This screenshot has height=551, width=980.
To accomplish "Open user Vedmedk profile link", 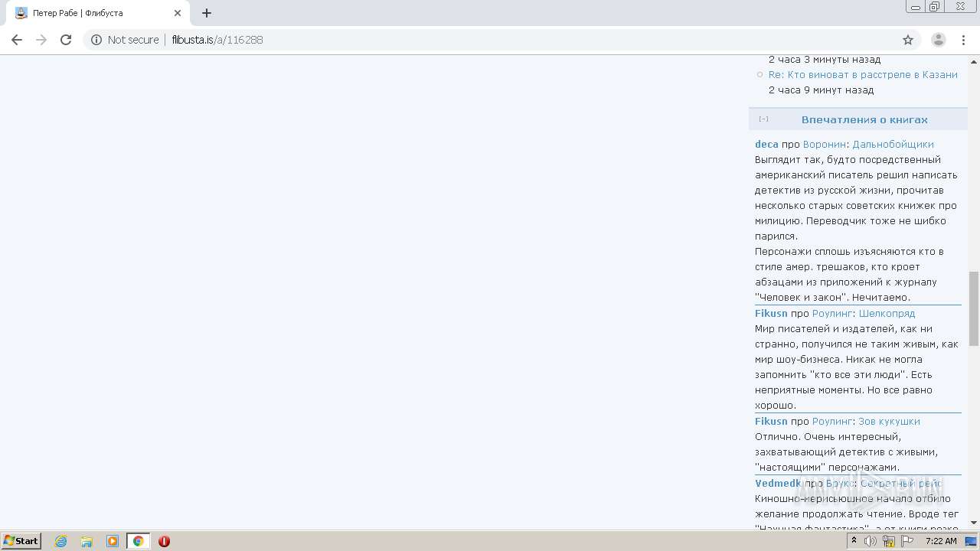I will pyautogui.click(x=778, y=483).
